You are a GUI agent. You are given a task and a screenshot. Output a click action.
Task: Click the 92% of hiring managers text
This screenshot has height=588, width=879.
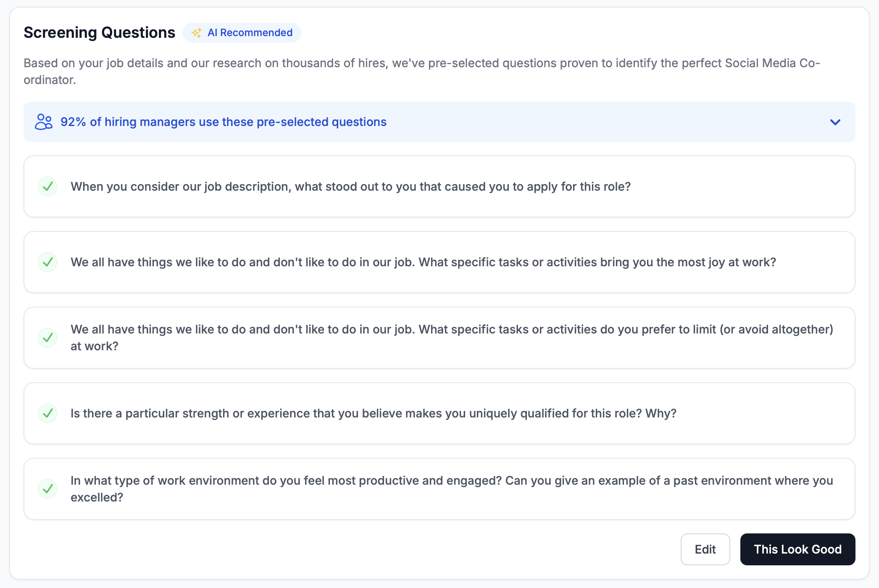tap(223, 122)
